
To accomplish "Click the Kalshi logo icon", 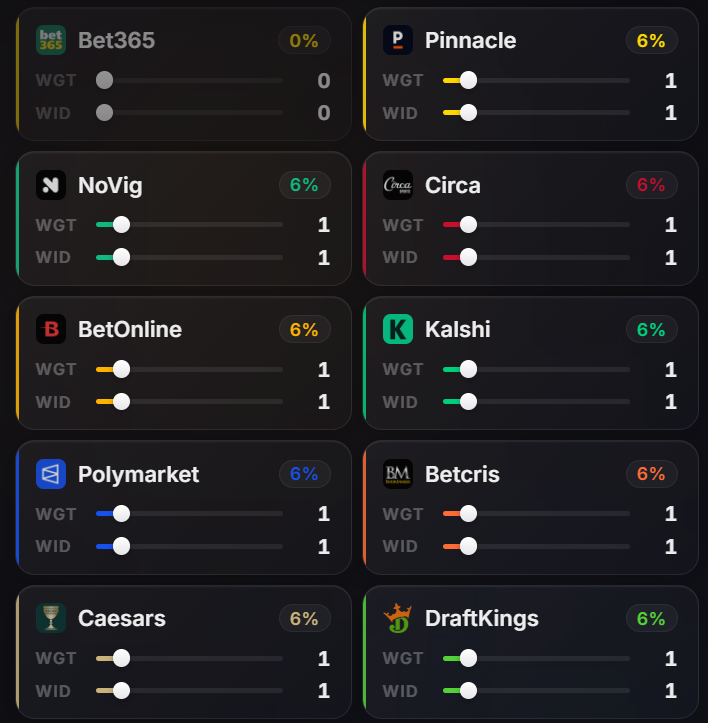I will (x=398, y=329).
